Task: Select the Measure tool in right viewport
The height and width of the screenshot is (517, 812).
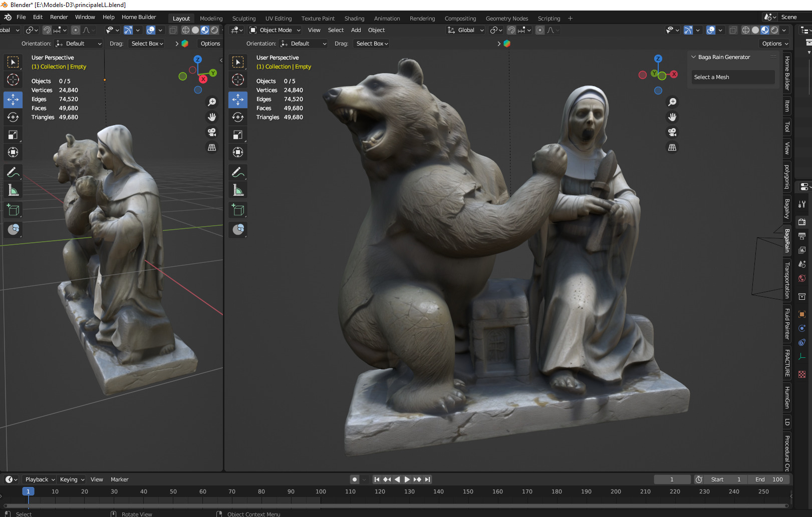Action: pos(238,190)
